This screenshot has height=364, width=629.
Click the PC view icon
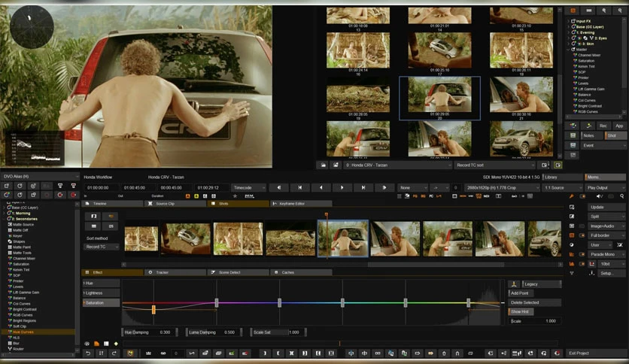coord(431,196)
